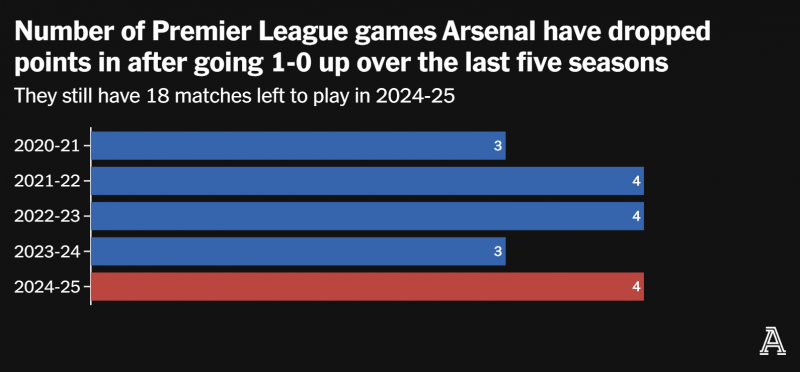The width and height of the screenshot is (800, 372).
Task: Click the 2020-21 axis label
Action: 47,146
